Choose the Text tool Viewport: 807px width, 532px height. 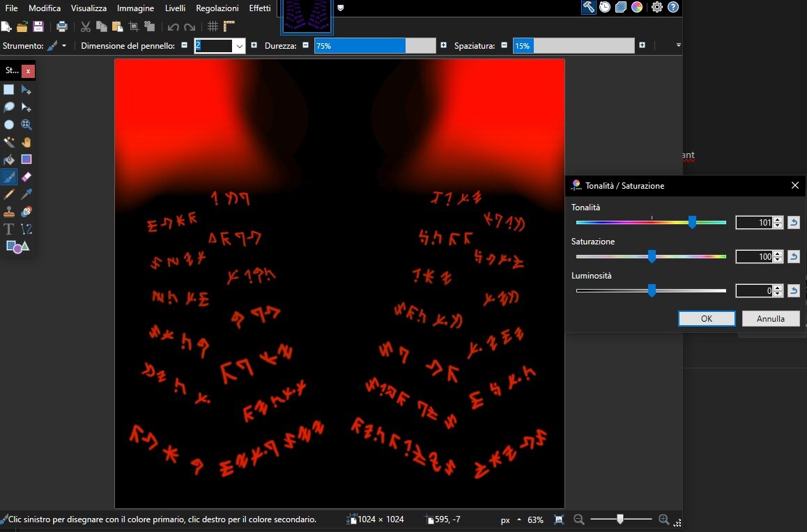click(9, 229)
